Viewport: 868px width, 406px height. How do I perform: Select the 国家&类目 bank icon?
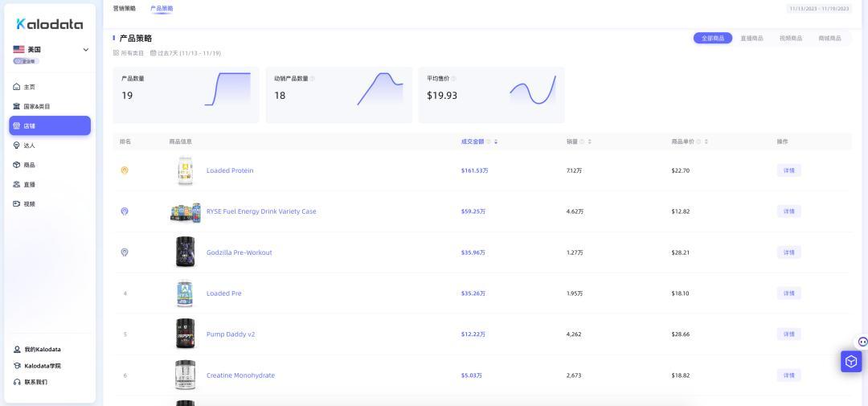point(17,106)
